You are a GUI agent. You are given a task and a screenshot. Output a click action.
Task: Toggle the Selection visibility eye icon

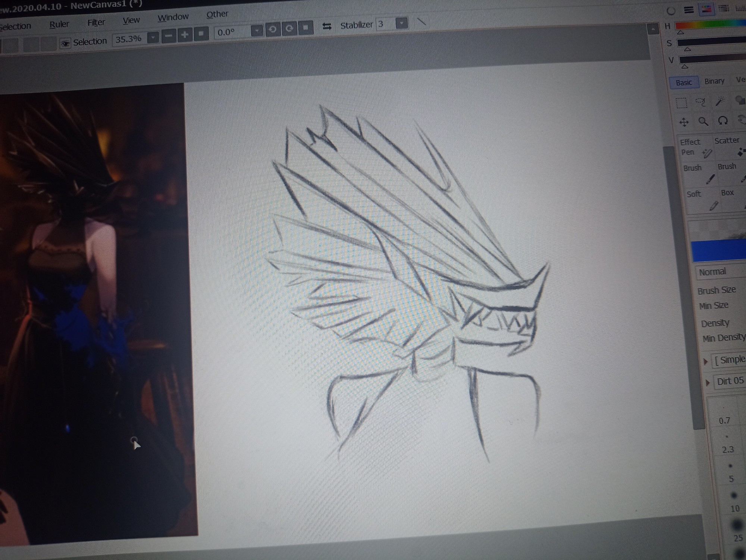coord(65,44)
